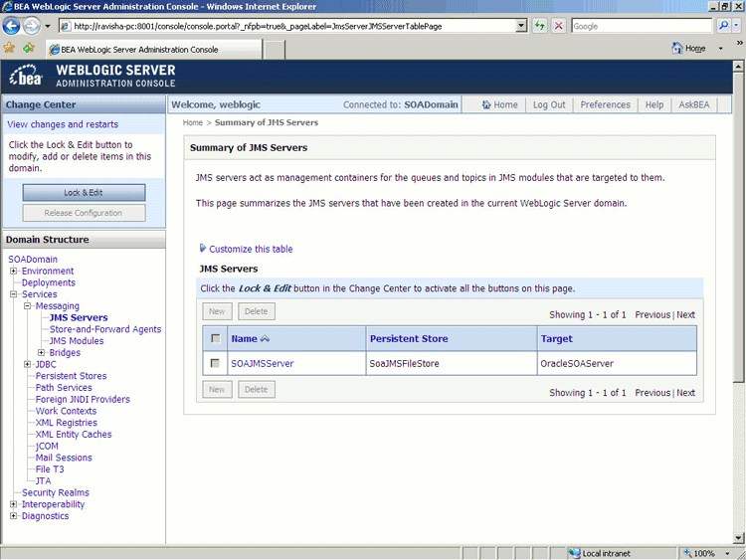Open JMS Modules tree item
The height and width of the screenshot is (560, 746).
tap(77, 340)
